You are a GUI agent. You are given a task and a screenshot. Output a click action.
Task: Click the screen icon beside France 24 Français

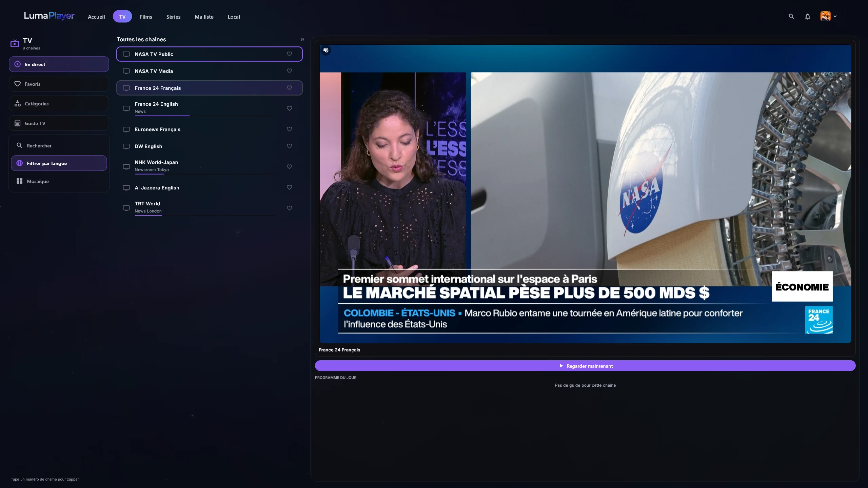point(126,88)
